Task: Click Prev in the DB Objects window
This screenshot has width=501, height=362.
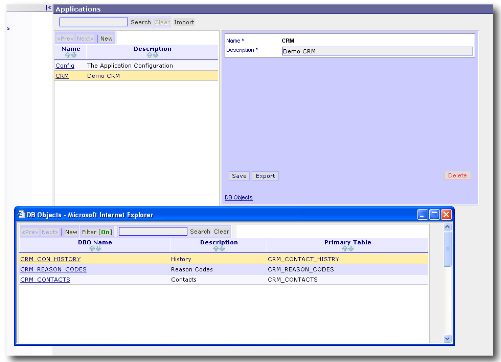Action: 30,232
